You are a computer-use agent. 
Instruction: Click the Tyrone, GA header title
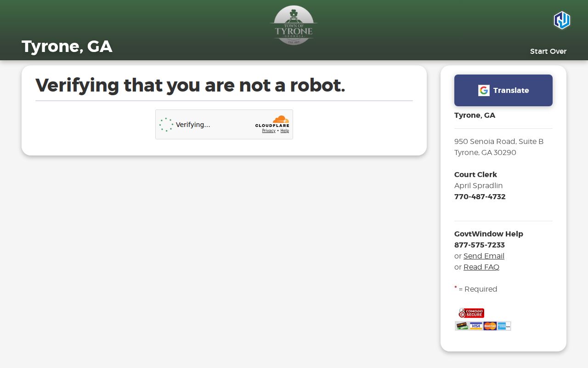67,46
